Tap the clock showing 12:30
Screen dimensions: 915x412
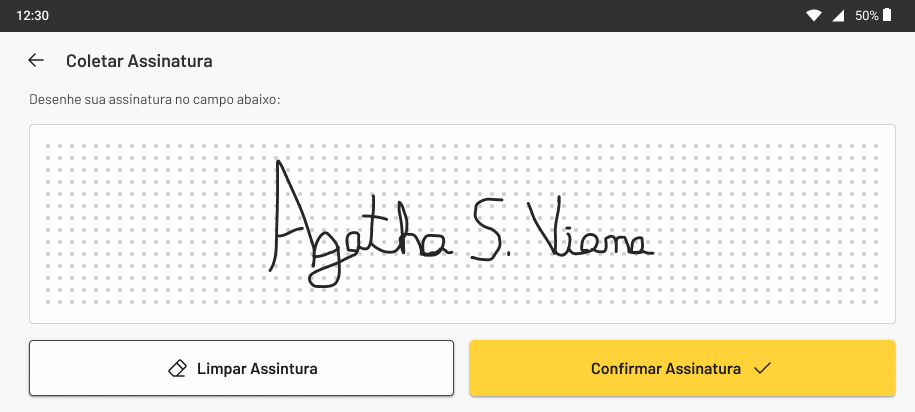(33, 16)
